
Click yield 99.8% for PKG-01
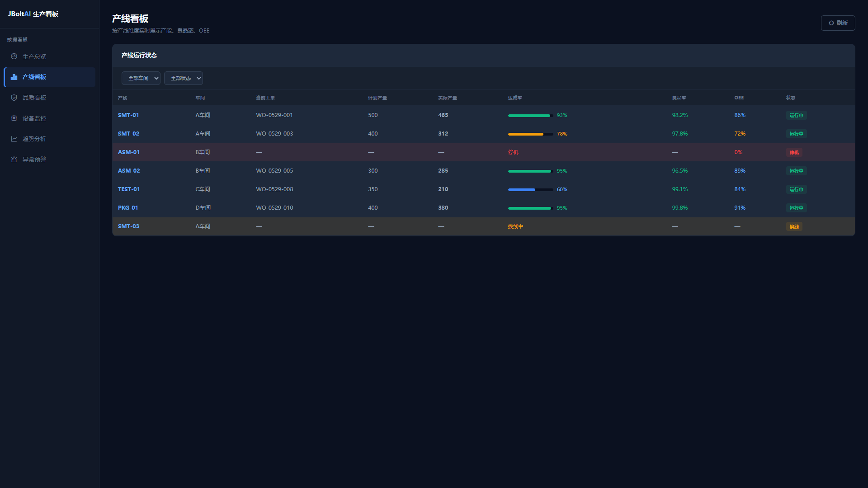coord(680,208)
